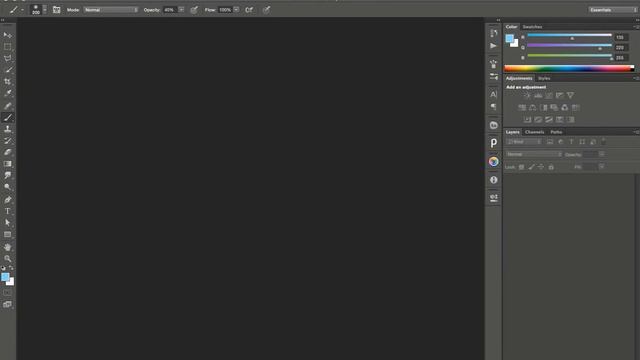
Task: Select the Move tool
Action: [x=8, y=35]
